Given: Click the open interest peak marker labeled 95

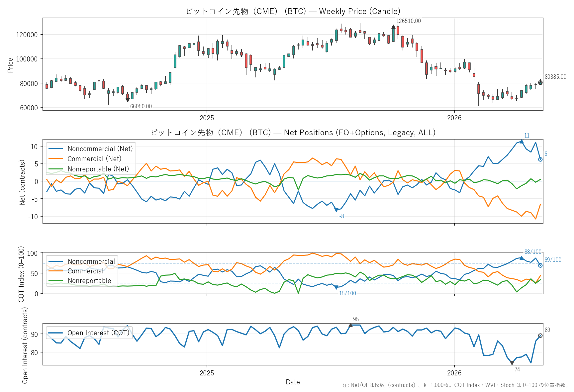Looking at the screenshot, I should (350, 325).
